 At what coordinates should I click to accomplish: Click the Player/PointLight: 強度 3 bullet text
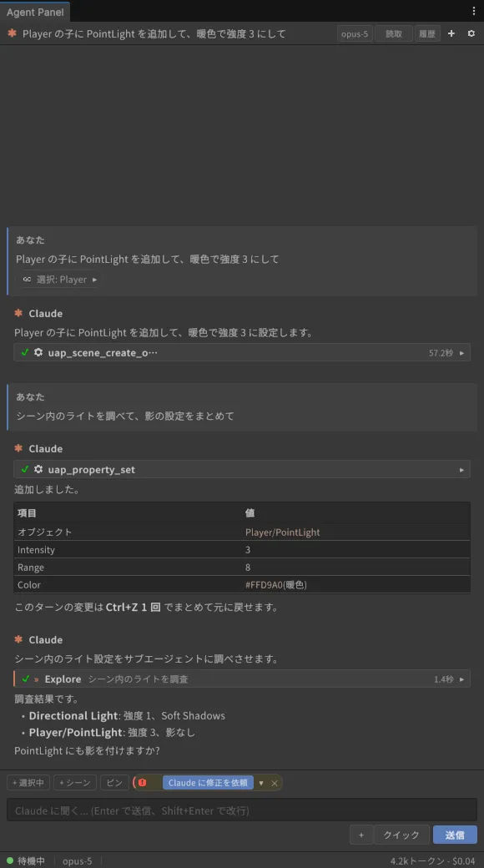112,733
